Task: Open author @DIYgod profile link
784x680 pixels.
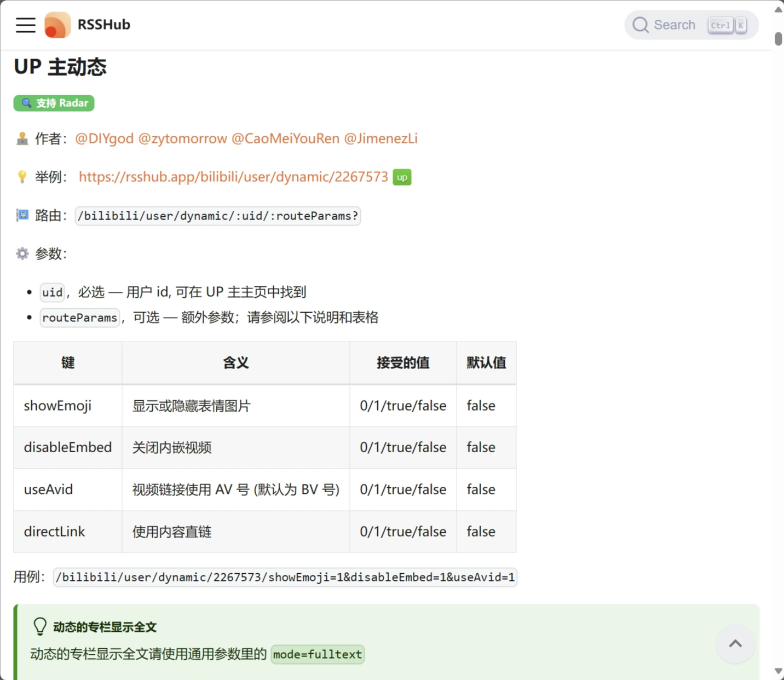Action: coord(104,139)
